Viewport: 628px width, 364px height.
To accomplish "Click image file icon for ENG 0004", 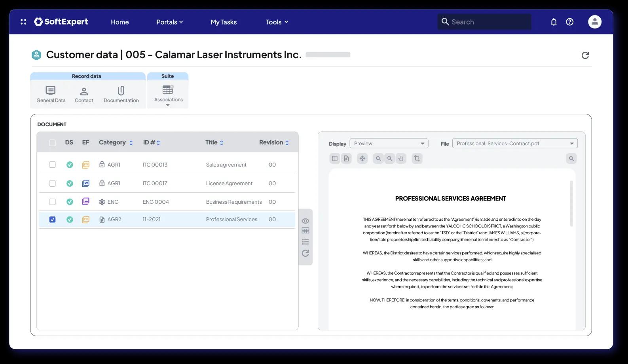I will point(85,201).
